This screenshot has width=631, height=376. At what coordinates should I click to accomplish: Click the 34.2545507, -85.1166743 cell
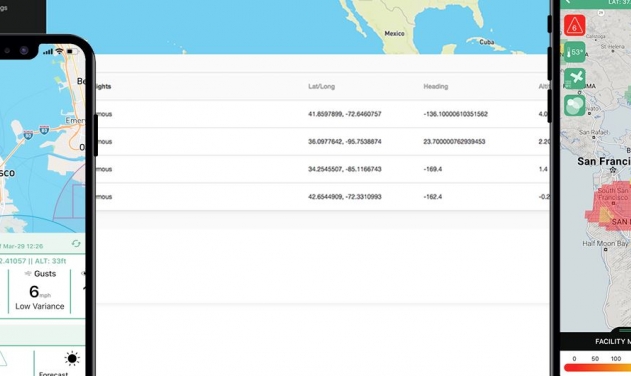[x=344, y=169]
